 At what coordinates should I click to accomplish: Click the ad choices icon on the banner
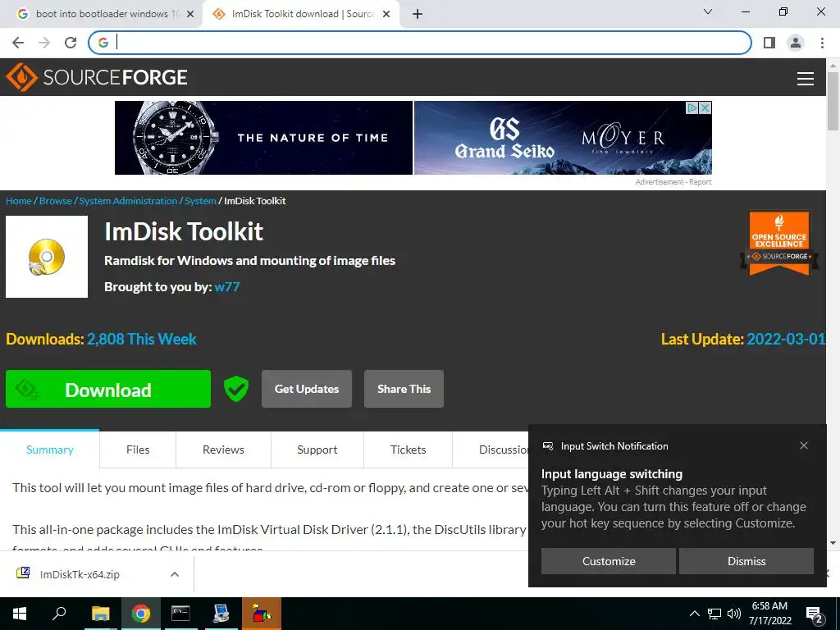point(692,107)
